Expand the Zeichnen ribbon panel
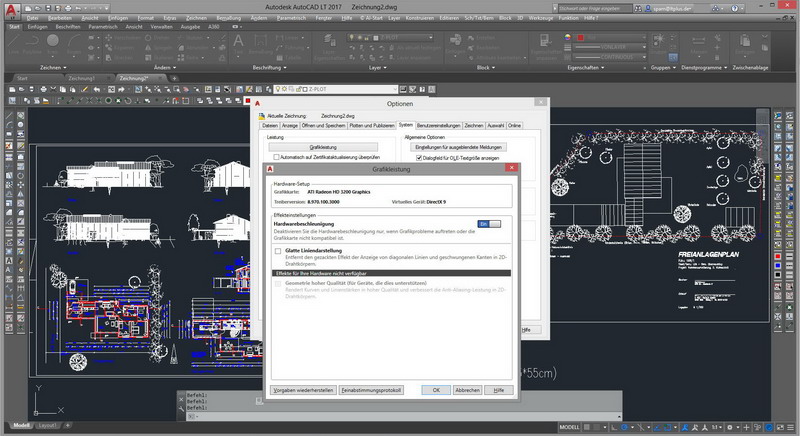The width and height of the screenshot is (800, 436). (54, 67)
